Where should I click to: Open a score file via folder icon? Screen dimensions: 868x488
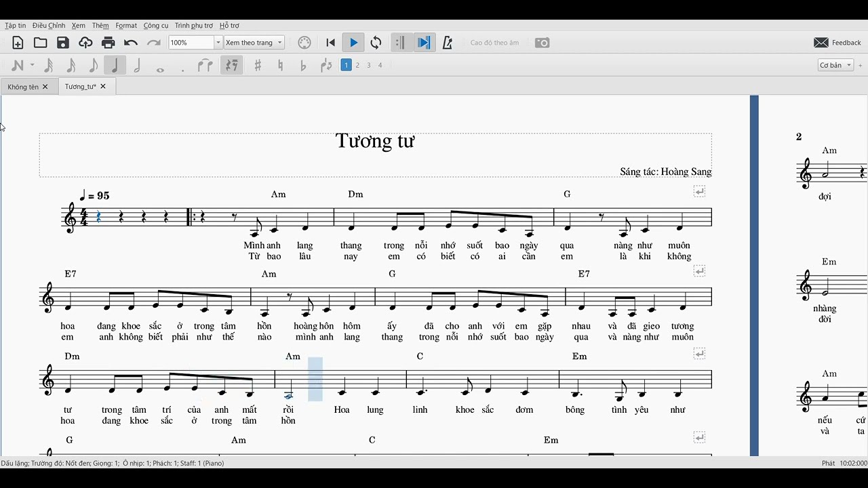[x=41, y=43]
